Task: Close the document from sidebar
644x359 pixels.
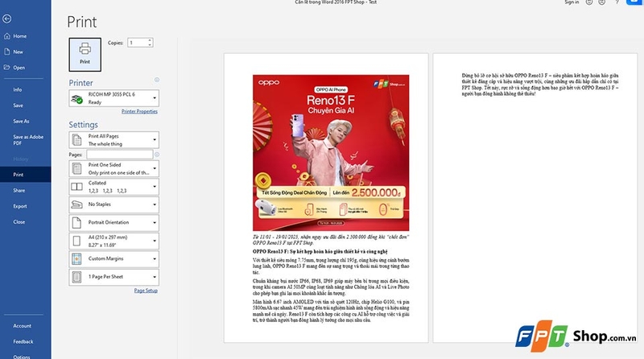Action: click(x=19, y=222)
